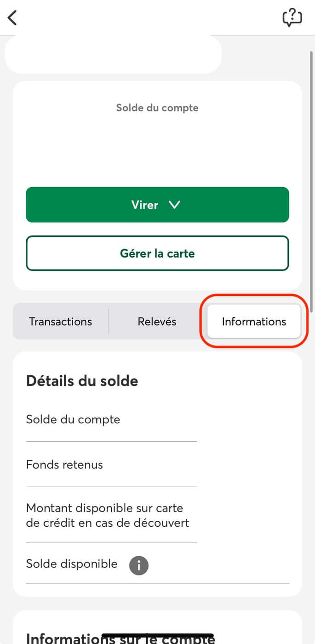
Task: Tap the Informations sur le compte heading
Action: (120, 638)
